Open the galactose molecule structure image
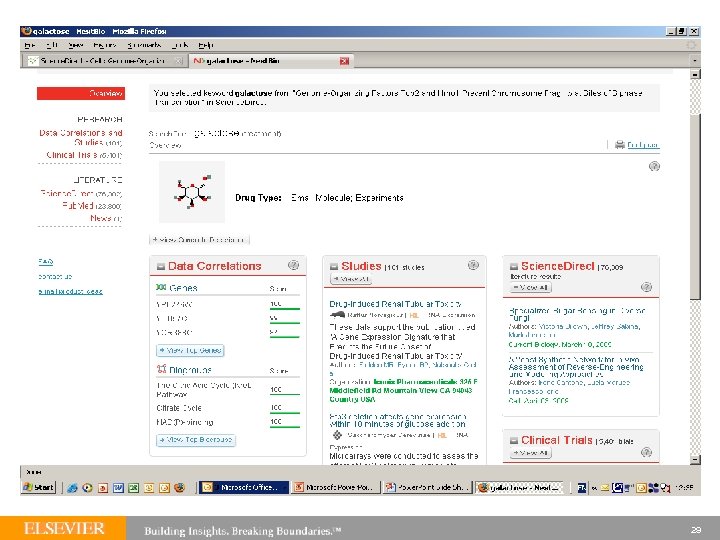 click(192, 192)
